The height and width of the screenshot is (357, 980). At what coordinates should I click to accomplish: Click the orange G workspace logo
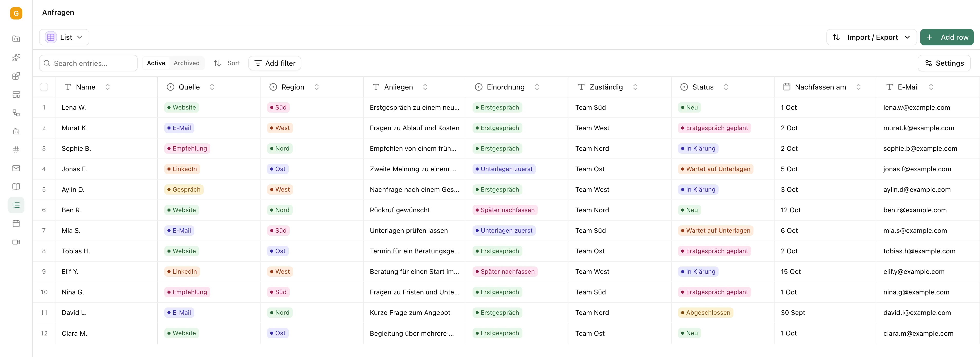[16, 13]
